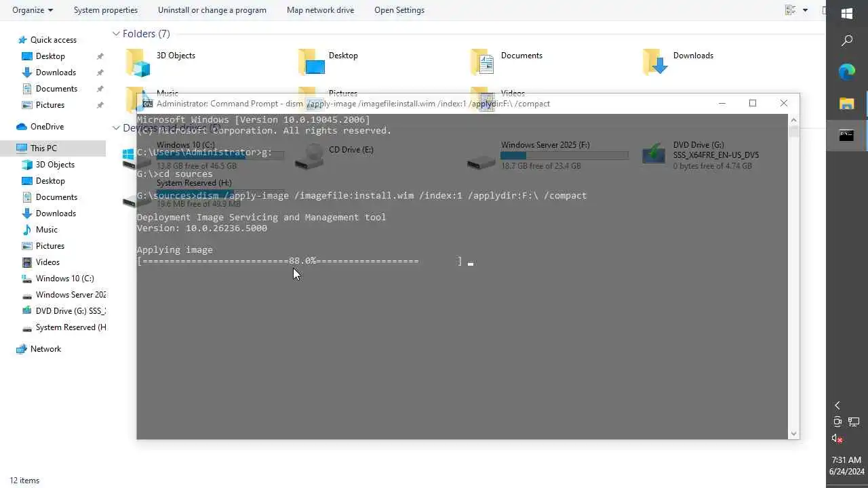Select Quick access in navigation pane
Viewport: 868px width, 488px height.
pos(54,40)
